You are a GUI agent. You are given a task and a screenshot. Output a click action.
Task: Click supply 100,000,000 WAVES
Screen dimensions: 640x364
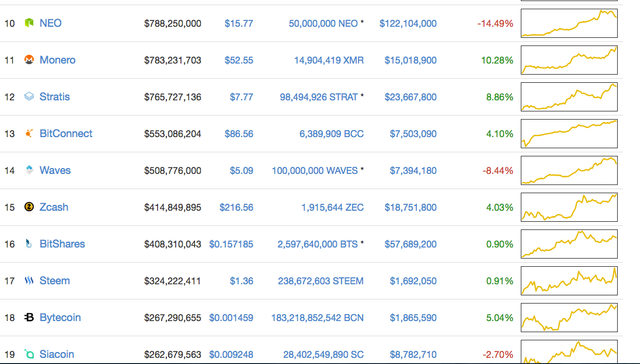tap(315, 170)
